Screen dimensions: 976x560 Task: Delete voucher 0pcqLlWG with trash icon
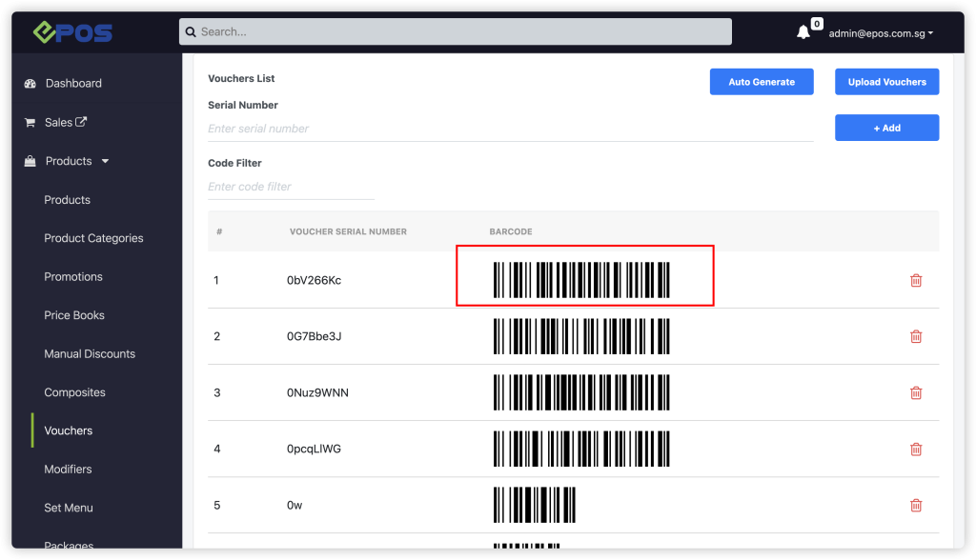click(916, 450)
